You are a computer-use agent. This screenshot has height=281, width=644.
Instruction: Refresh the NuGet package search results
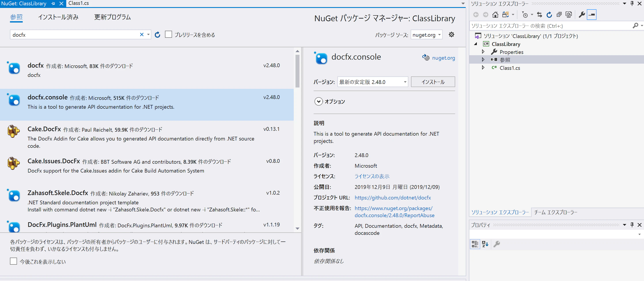tap(157, 34)
